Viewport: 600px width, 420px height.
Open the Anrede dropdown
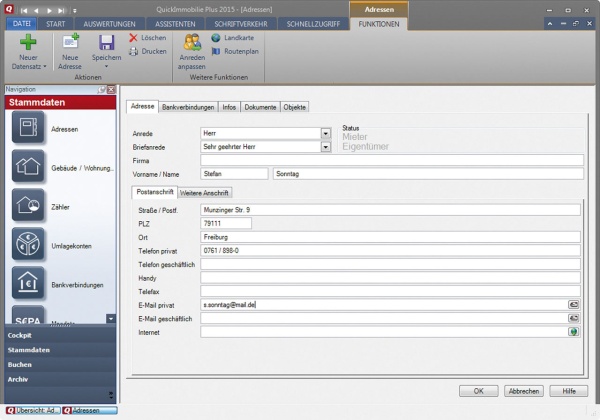326,133
